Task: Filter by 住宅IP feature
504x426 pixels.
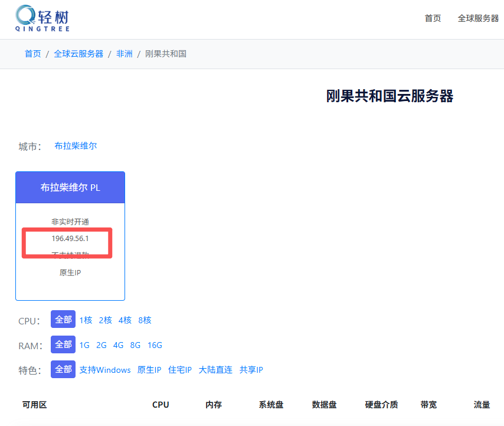Action: 179,370
